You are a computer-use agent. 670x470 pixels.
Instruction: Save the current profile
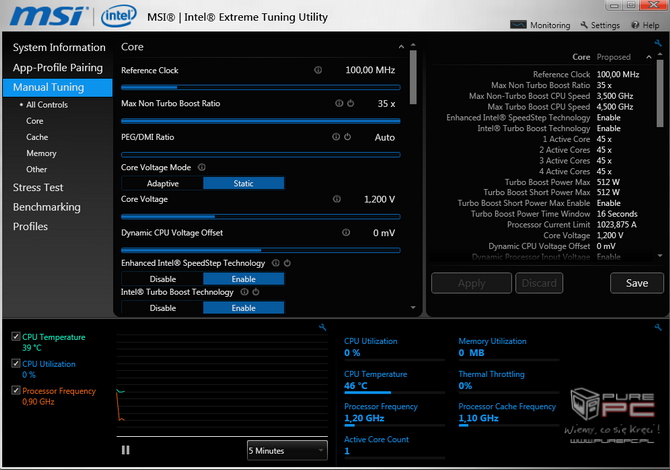(637, 283)
